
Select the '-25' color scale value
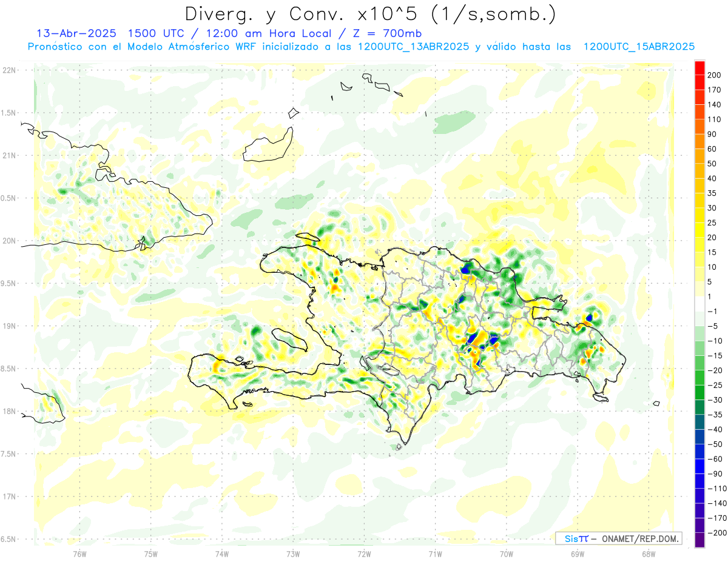(715, 385)
